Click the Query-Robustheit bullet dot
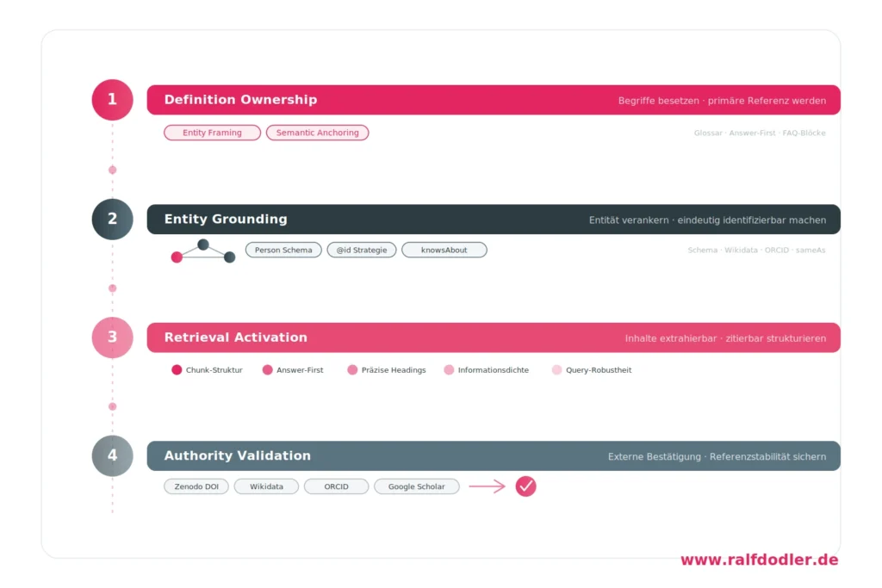This screenshot has width=882, height=588. pyautogui.click(x=556, y=369)
